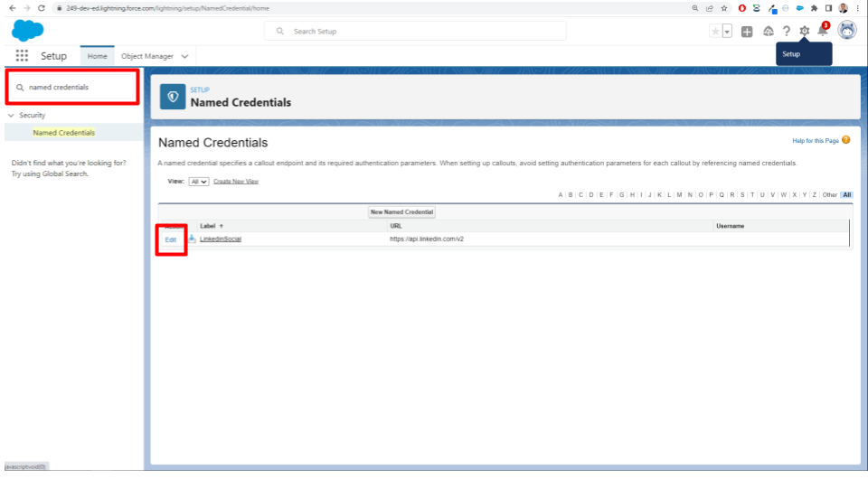Collapse the Security section chevron
The width and height of the screenshot is (868, 488).
11,115
